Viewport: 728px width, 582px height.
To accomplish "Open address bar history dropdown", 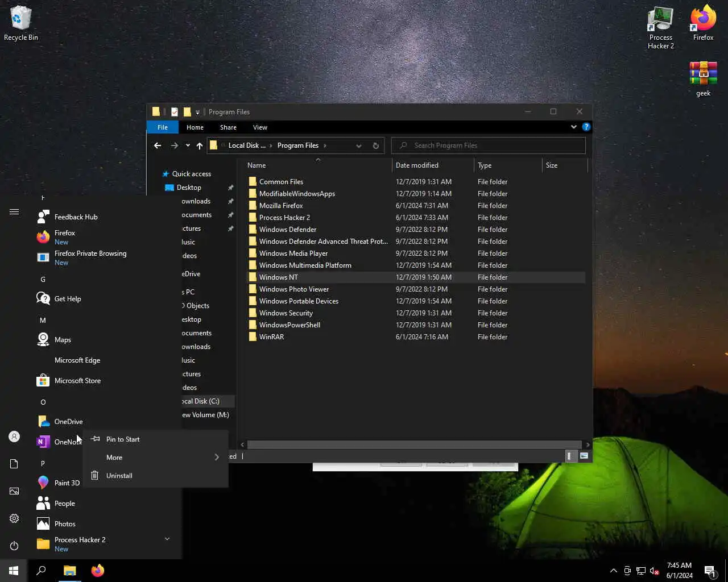I will 359,145.
